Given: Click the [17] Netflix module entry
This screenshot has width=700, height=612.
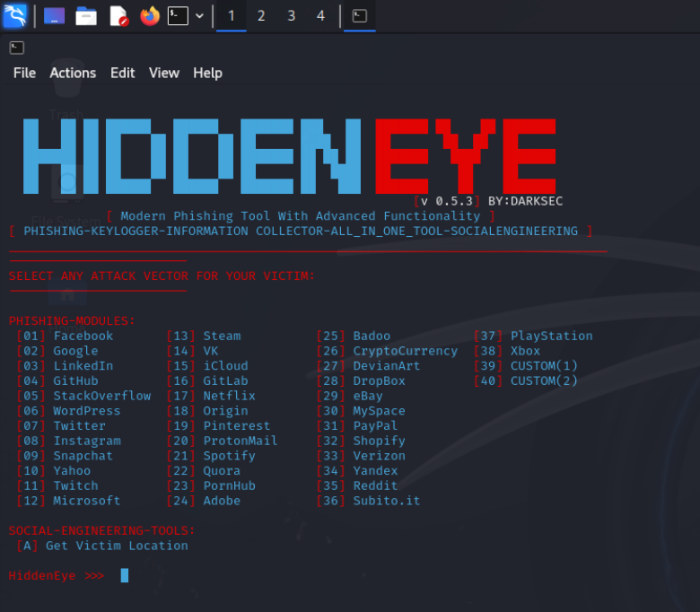Looking at the screenshot, I should point(211,396).
